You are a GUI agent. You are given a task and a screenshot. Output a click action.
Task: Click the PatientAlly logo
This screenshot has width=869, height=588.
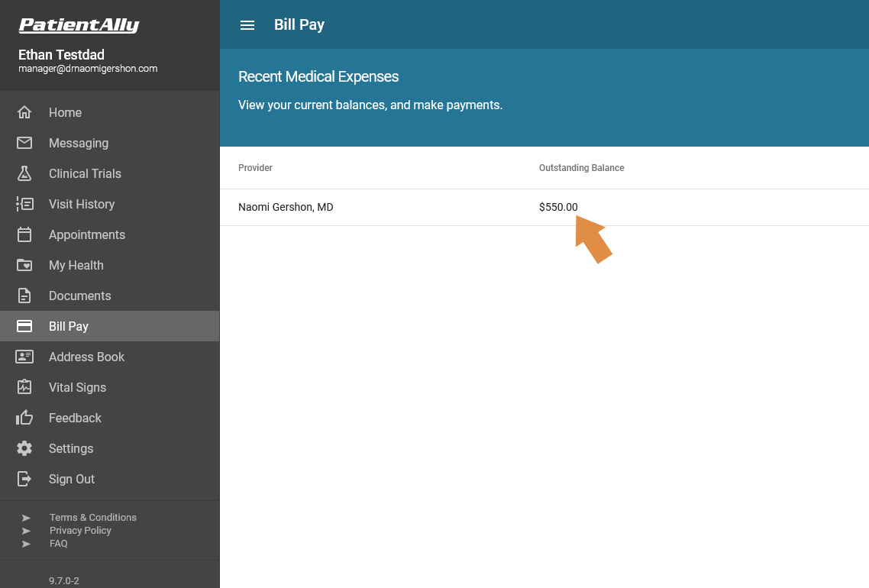click(78, 24)
